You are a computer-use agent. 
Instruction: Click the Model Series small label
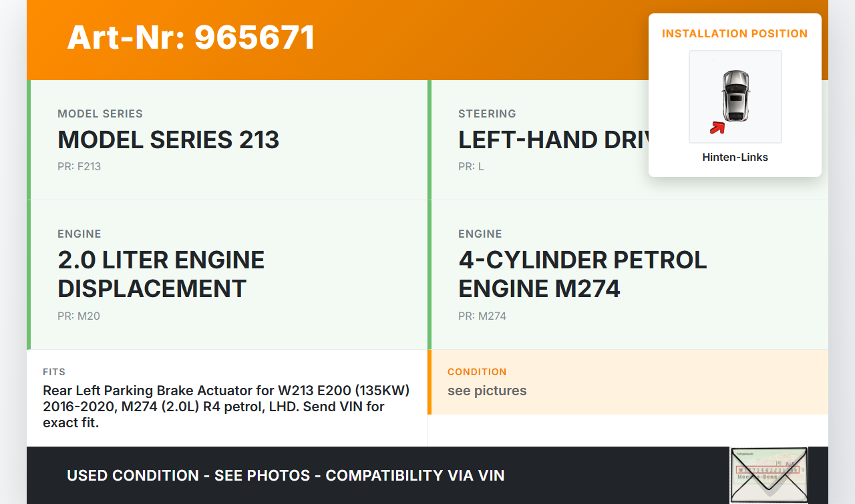pos(100,113)
